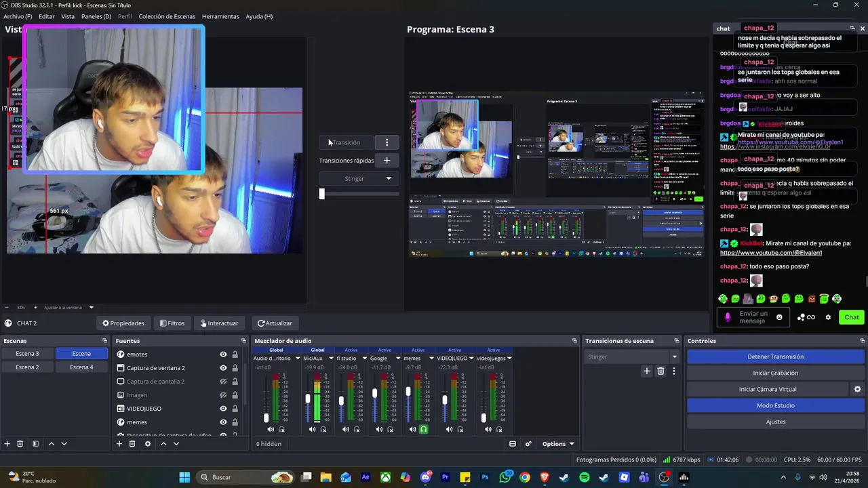This screenshot has height=488, width=868.
Task: Open Editar menu
Action: [47, 16]
